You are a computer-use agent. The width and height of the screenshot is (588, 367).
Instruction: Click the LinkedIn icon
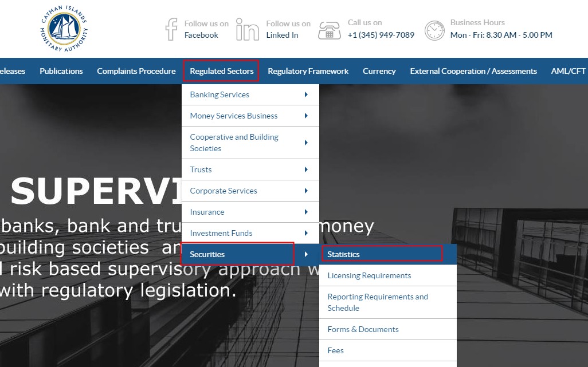click(x=248, y=29)
